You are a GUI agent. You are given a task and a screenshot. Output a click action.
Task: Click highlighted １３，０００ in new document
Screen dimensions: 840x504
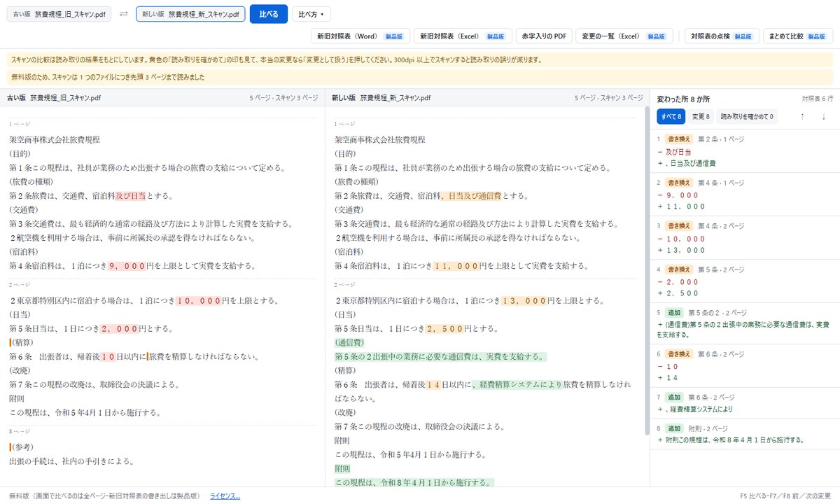coord(523,301)
